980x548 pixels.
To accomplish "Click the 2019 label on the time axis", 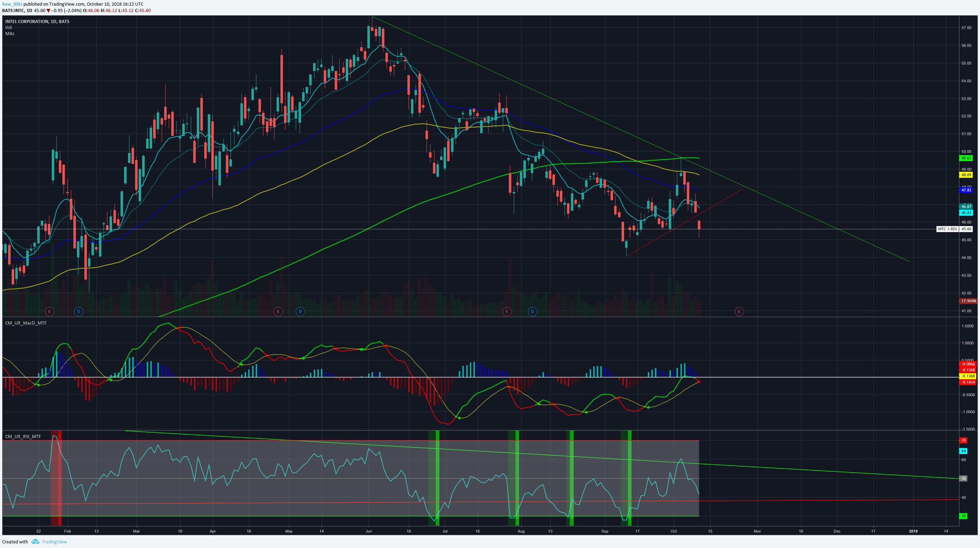I will (913, 531).
